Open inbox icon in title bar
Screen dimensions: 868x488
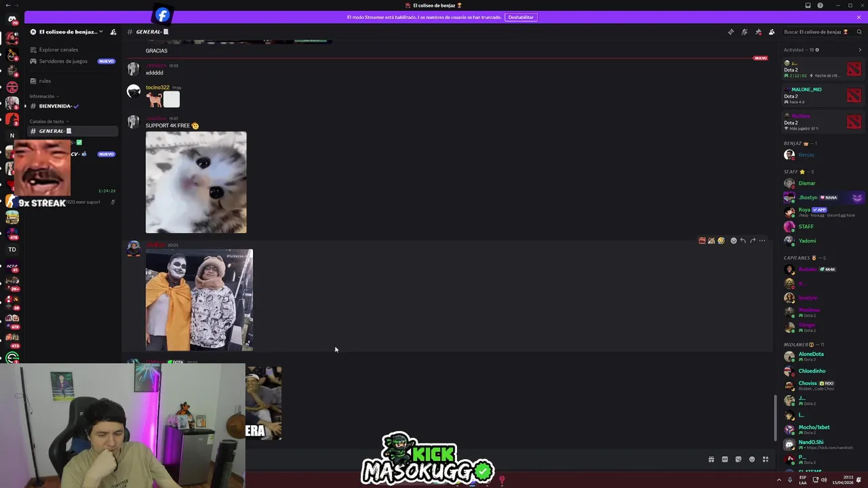pyautogui.click(x=808, y=5)
